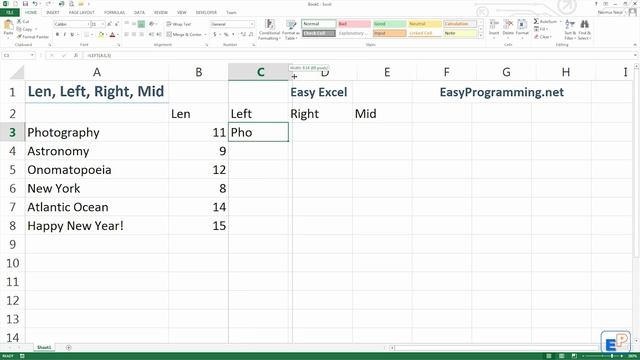Image resolution: width=640 pixels, height=360 pixels.
Task: Click the Font Color red A icon
Action: pos(113,35)
